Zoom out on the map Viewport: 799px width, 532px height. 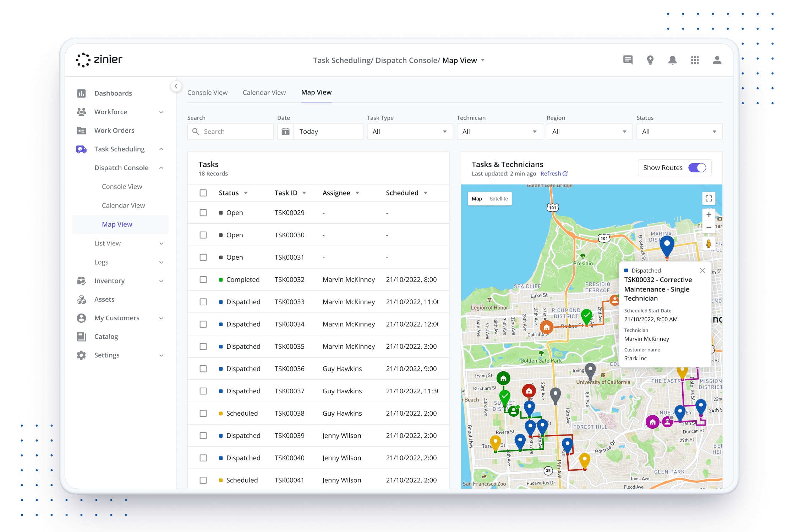(708, 227)
